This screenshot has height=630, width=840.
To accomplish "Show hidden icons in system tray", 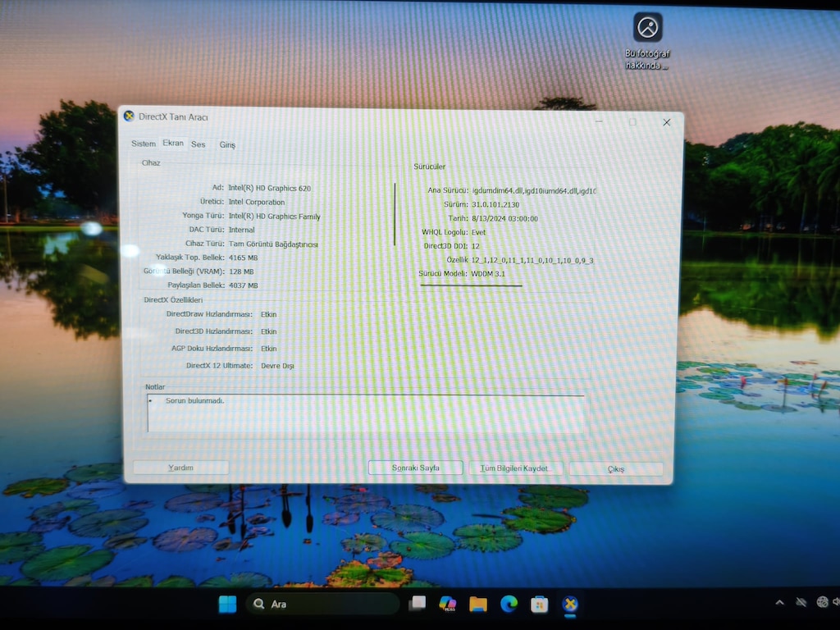I will pos(779,603).
